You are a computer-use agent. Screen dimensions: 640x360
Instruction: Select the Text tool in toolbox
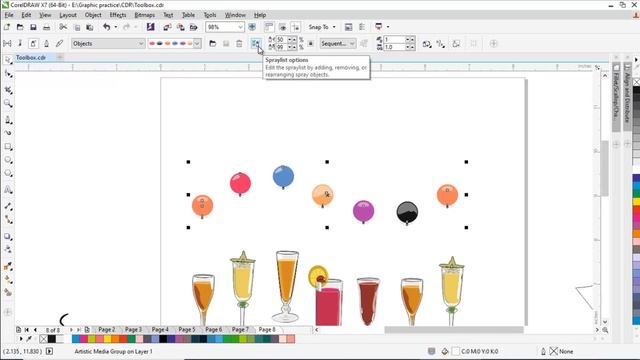8,190
